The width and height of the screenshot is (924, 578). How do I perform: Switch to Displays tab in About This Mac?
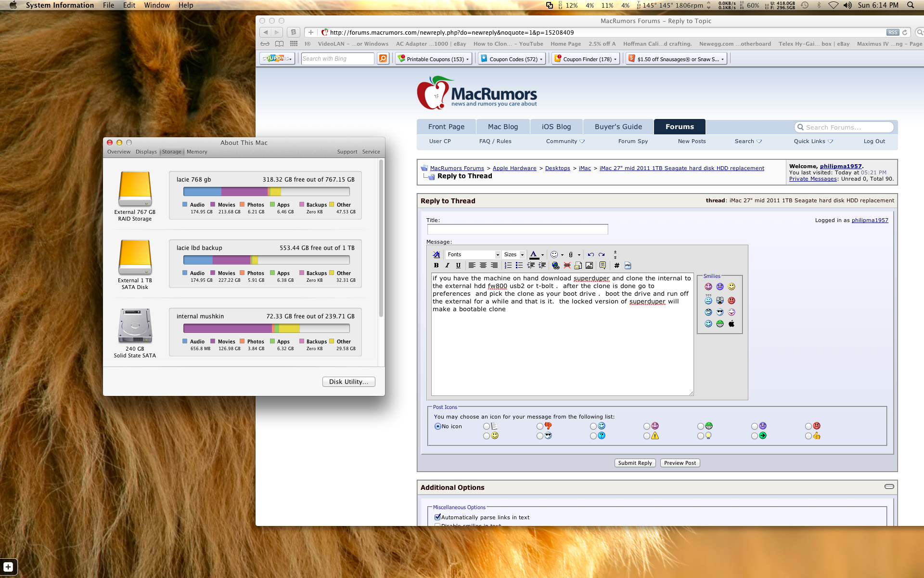pos(146,152)
